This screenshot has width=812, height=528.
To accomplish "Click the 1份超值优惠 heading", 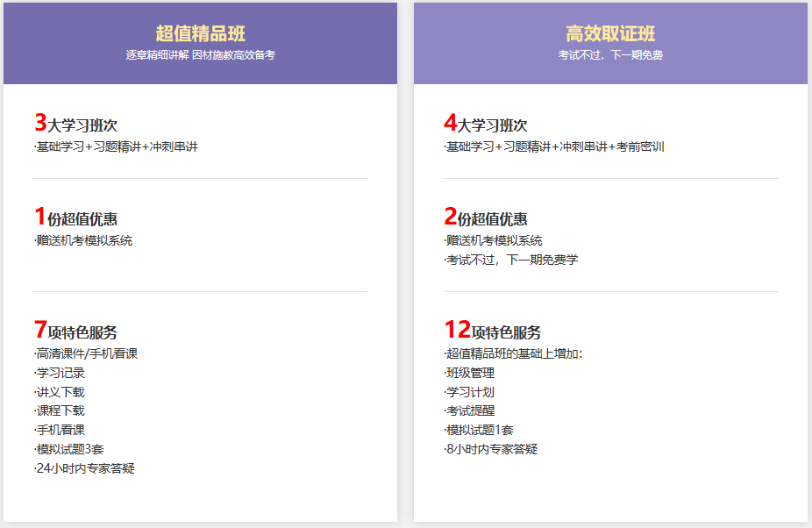I will tap(75, 218).
